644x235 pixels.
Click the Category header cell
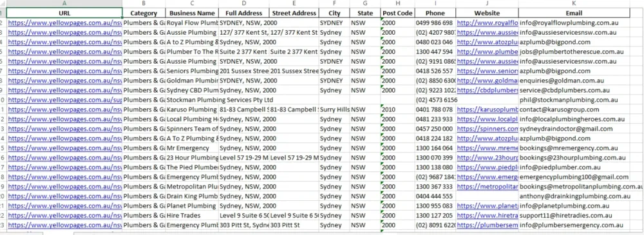[144, 13]
